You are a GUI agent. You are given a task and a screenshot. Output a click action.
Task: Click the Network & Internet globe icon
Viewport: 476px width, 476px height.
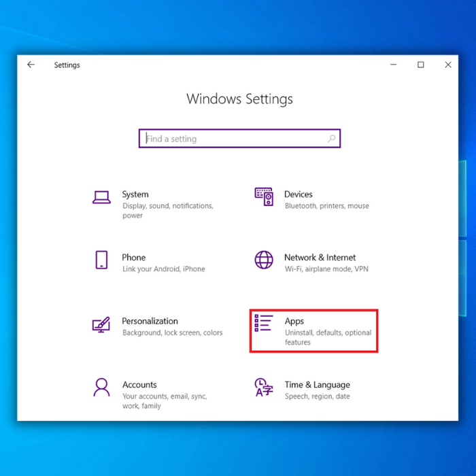point(264,260)
